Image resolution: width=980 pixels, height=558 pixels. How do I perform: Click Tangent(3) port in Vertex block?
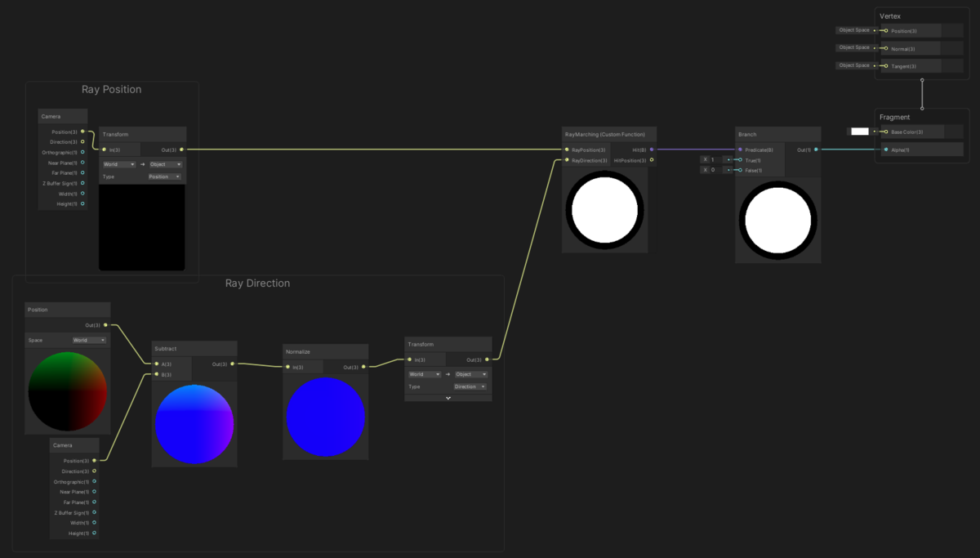pos(885,66)
